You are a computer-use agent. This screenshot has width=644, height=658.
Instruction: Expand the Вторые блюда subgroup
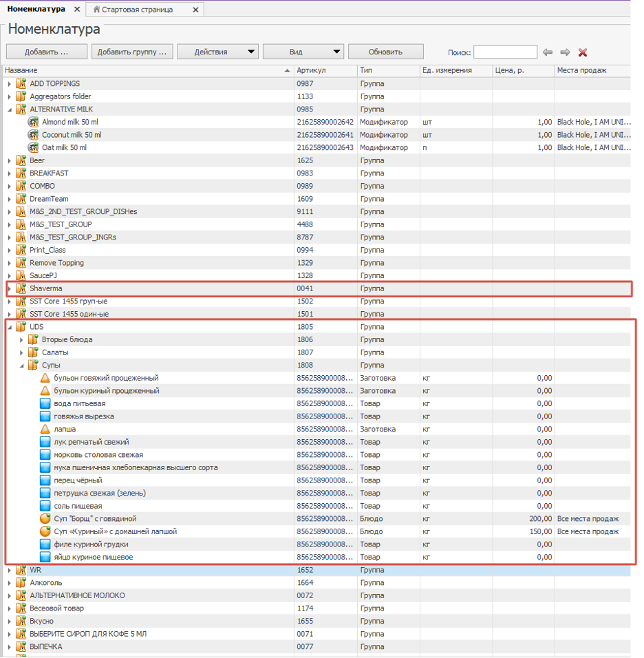[x=22, y=339]
